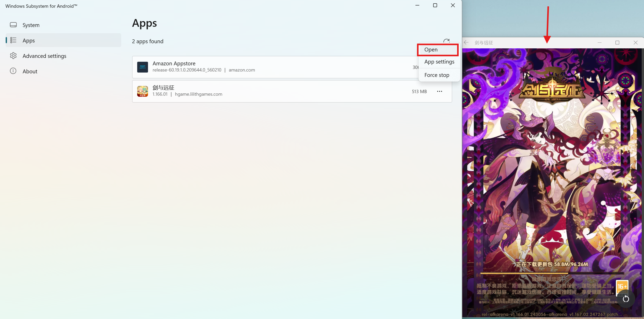This screenshot has width=644, height=319.
Task: Select the Amazon Appstore row title
Action: [x=174, y=63]
